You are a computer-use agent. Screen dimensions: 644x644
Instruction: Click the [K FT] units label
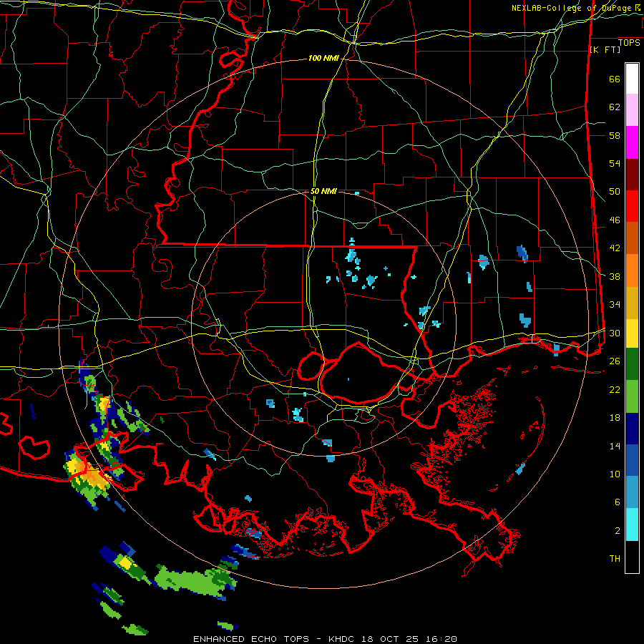605,50
